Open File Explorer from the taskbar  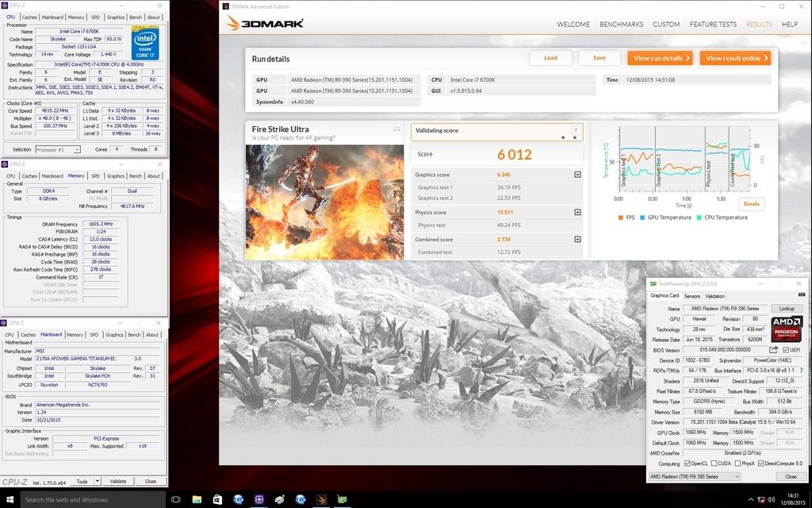(x=197, y=500)
